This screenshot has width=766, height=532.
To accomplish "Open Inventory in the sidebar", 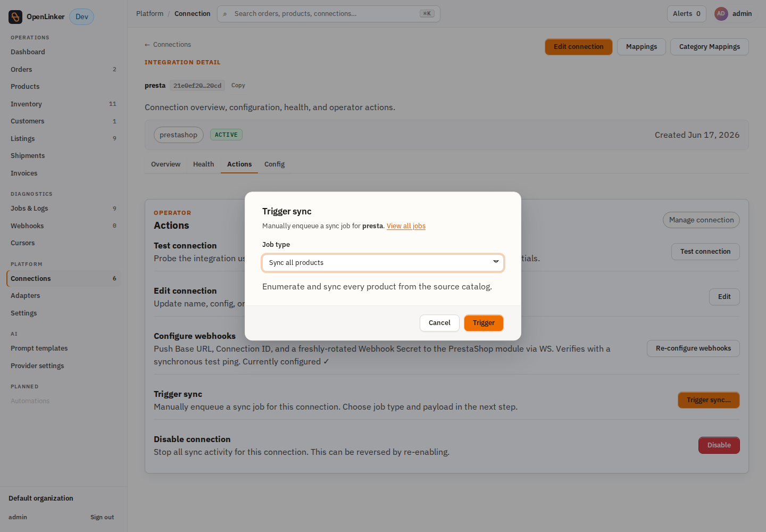I will point(64,104).
